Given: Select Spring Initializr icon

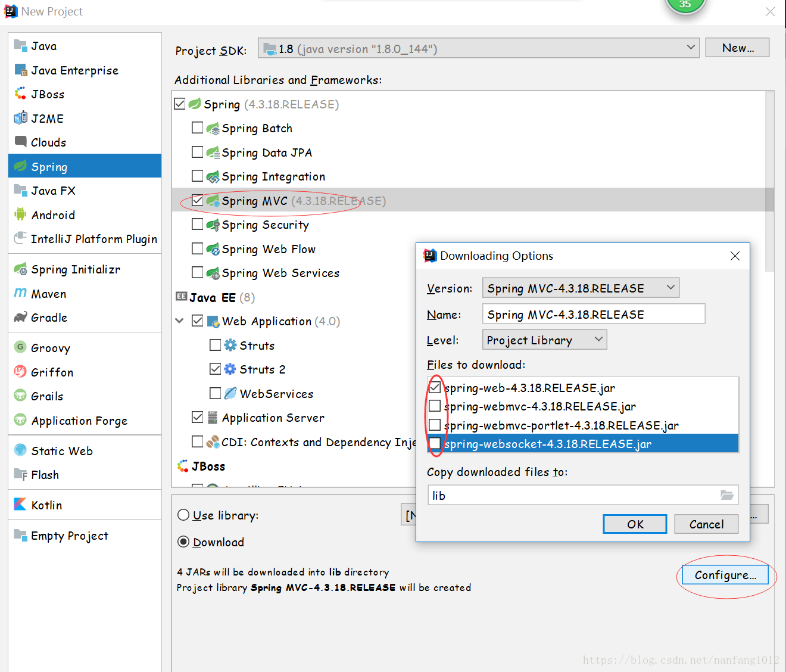Looking at the screenshot, I should 20,269.
